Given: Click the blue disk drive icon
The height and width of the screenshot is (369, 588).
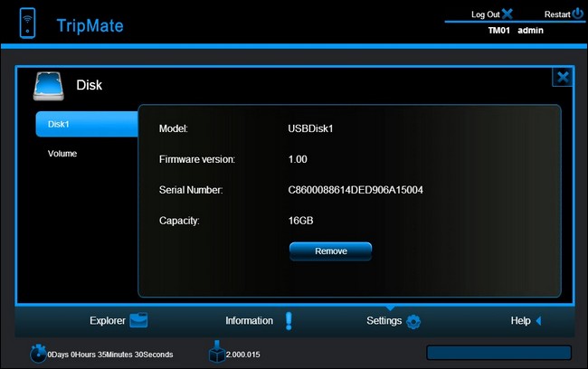Looking at the screenshot, I should click(48, 87).
